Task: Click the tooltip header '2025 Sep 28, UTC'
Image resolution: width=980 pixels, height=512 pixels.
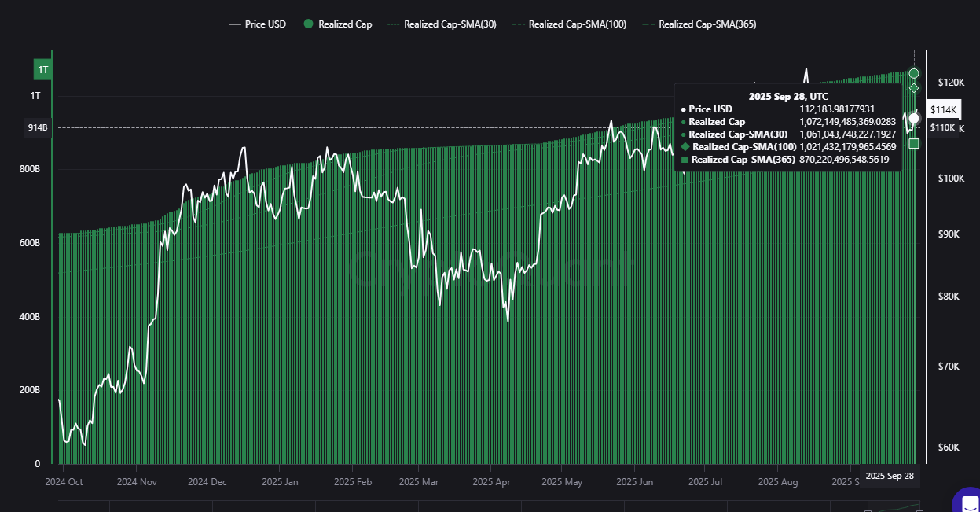Action: pyautogui.click(x=787, y=96)
